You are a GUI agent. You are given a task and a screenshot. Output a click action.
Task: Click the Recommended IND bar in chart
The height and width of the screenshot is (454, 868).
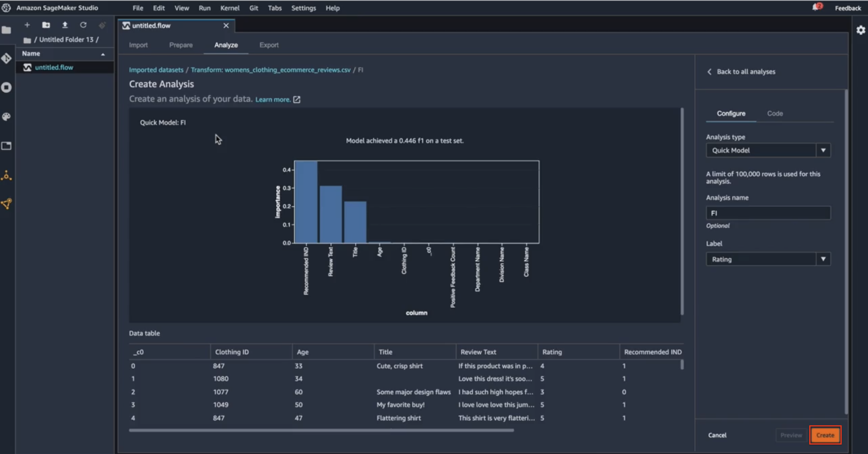pyautogui.click(x=306, y=202)
